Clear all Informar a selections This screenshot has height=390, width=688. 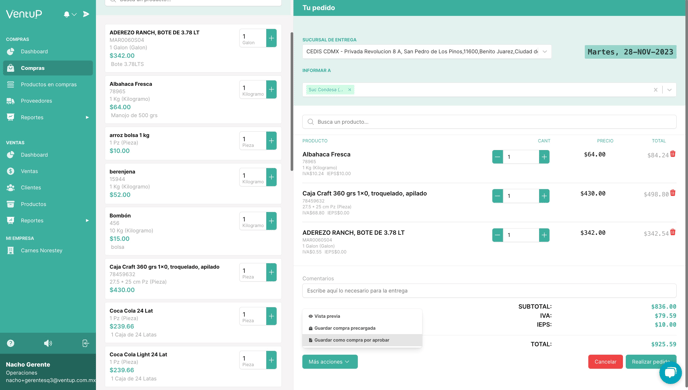(656, 89)
